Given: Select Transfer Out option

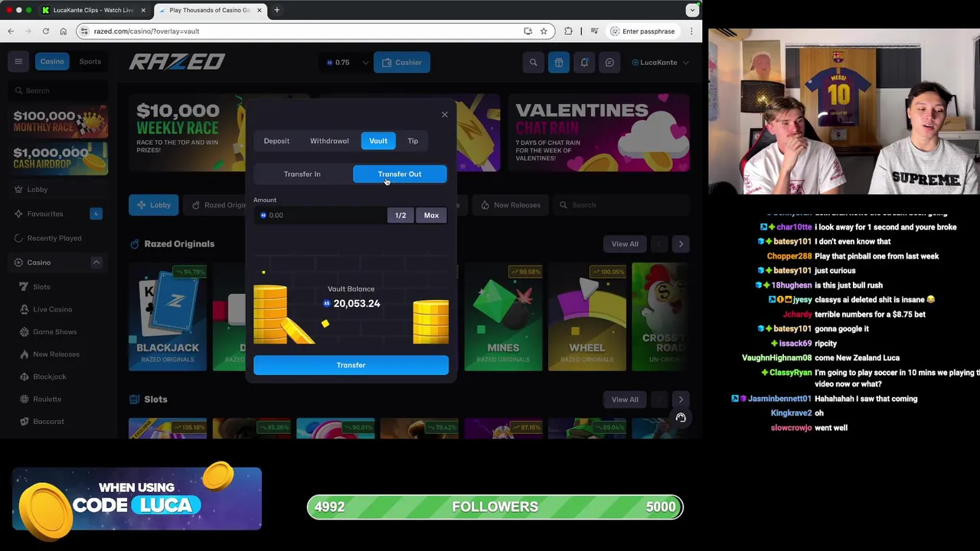Looking at the screenshot, I should 400,174.
